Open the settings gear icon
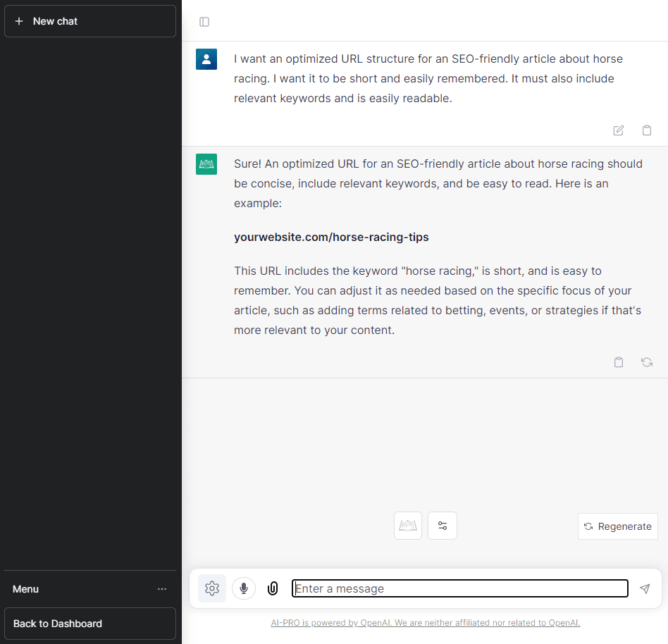 coord(212,588)
